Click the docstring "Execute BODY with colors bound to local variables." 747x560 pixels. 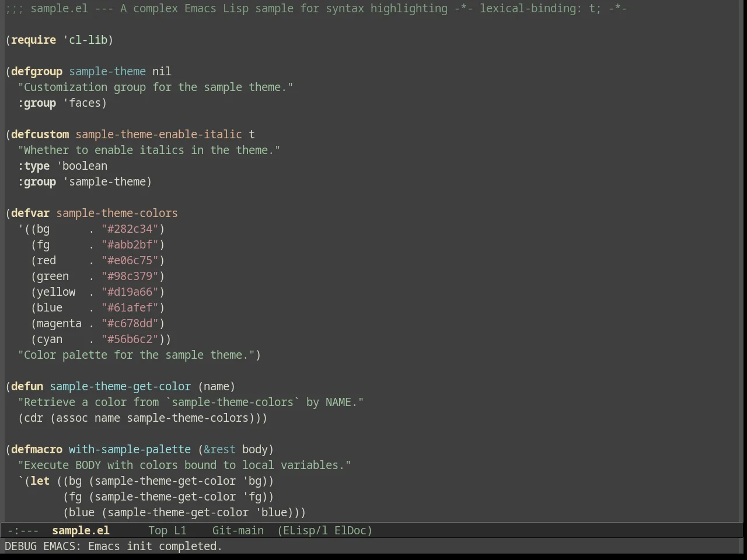pyautogui.click(x=184, y=465)
